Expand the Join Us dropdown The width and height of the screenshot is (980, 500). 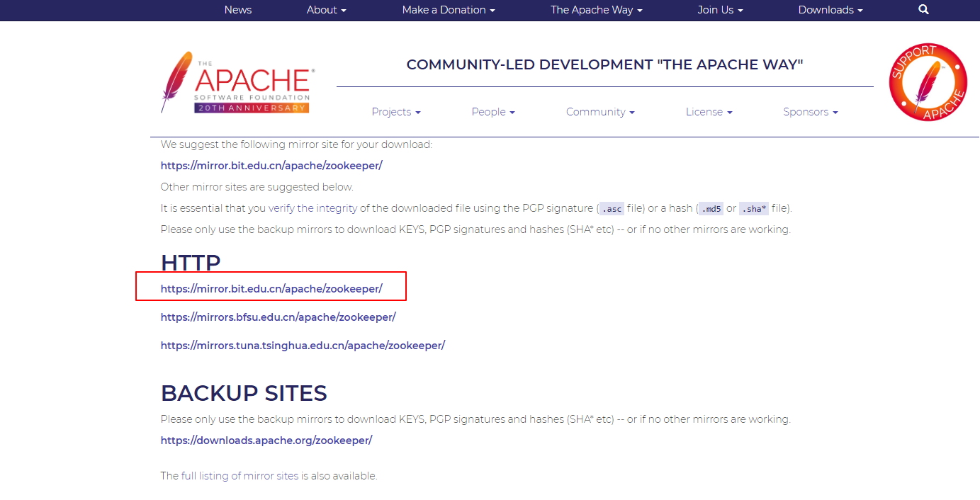click(x=720, y=10)
